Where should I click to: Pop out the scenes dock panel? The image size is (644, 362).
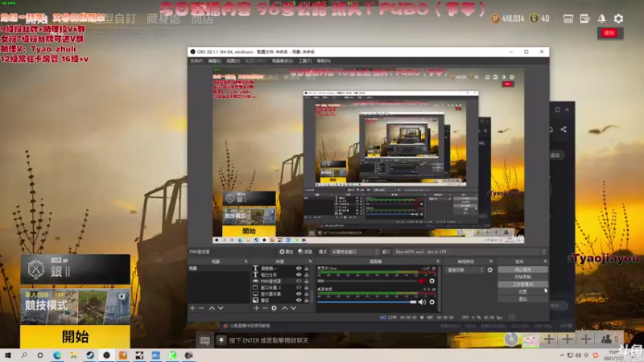pos(246,261)
